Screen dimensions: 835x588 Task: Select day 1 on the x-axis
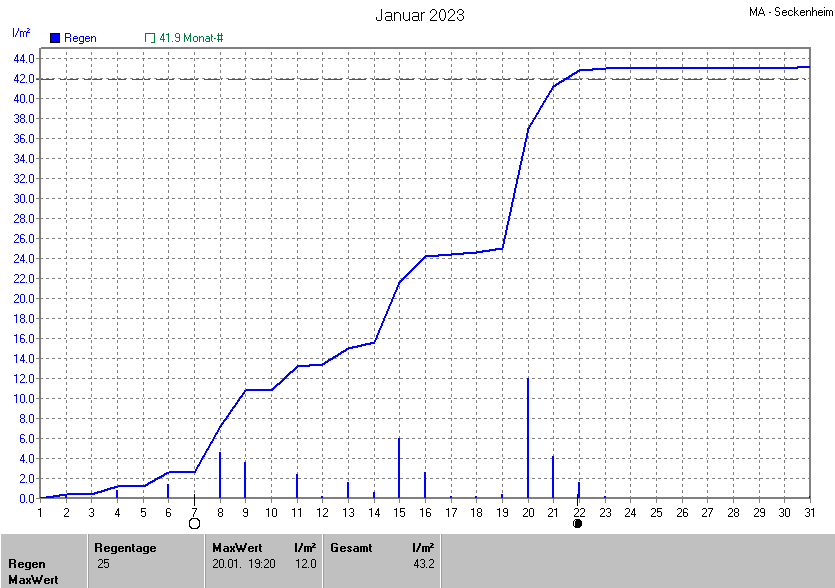pos(40,512)
